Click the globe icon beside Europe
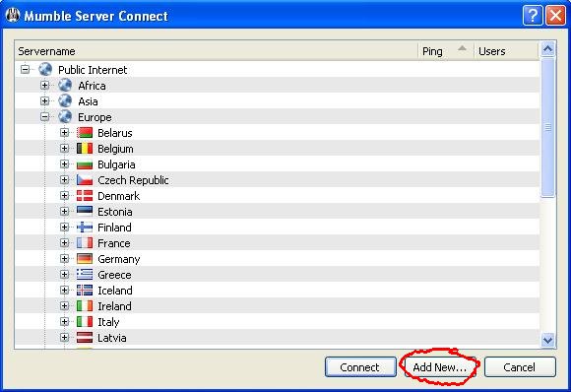 65,116
